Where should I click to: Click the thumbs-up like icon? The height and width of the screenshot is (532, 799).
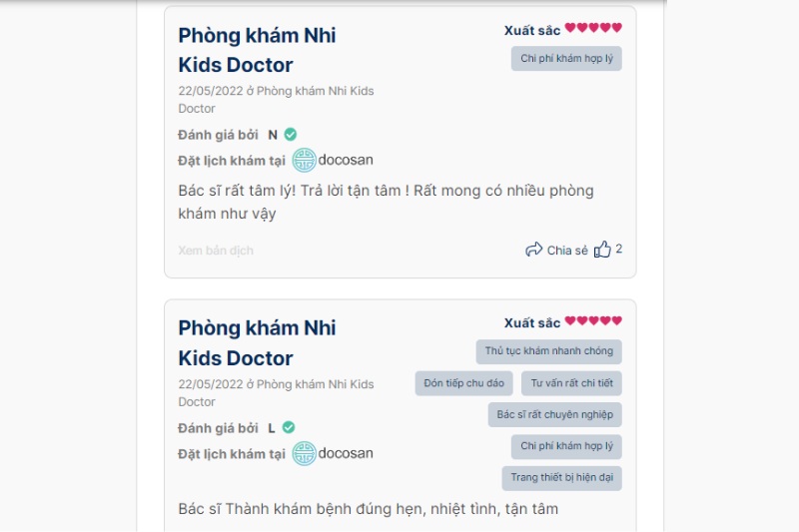click(x=602, y=250)
